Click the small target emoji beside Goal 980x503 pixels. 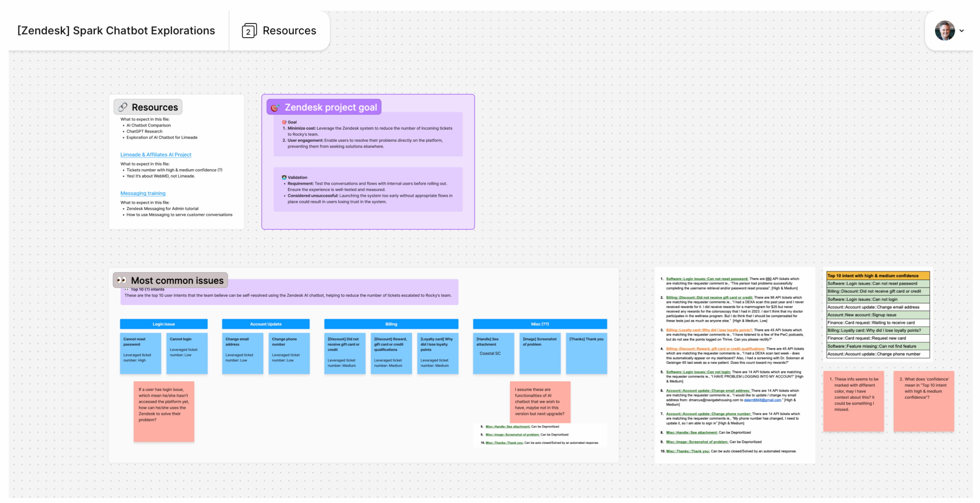click(284, 122)
